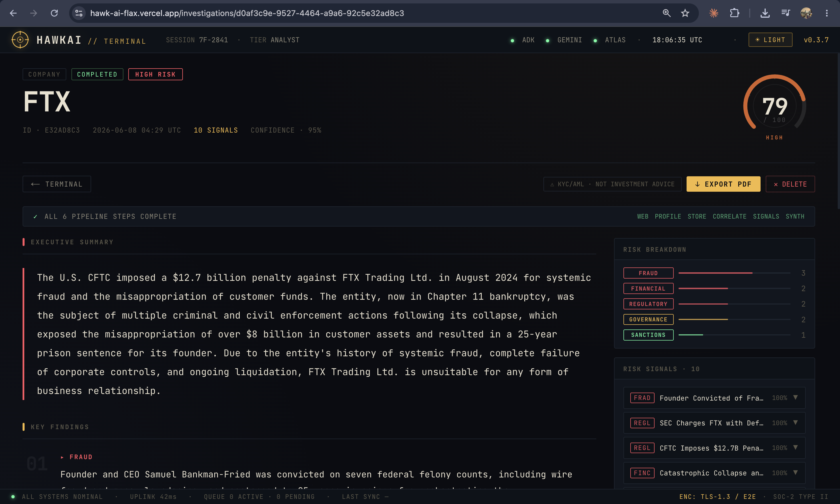Click the REGL tag on SEC Charges signal
Viewport: 840px width, 504px height.
pos(642,423)
